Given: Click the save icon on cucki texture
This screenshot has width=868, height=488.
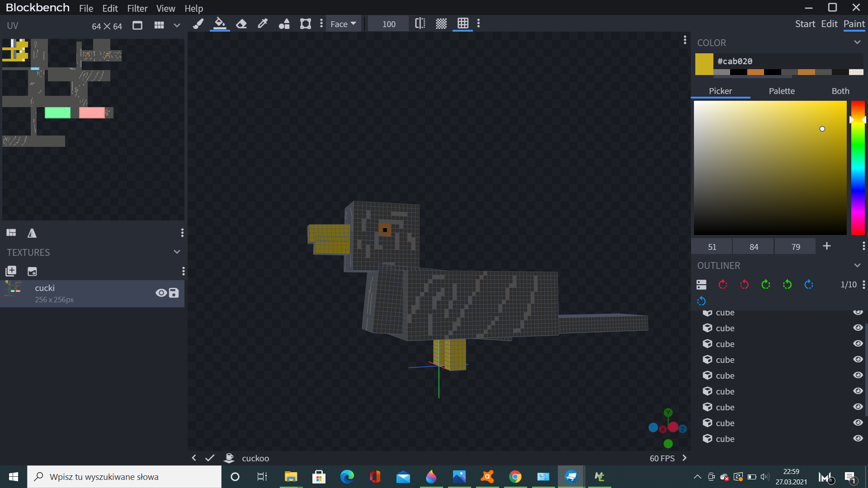Looking at the screenshot, I should click(174, 293).
